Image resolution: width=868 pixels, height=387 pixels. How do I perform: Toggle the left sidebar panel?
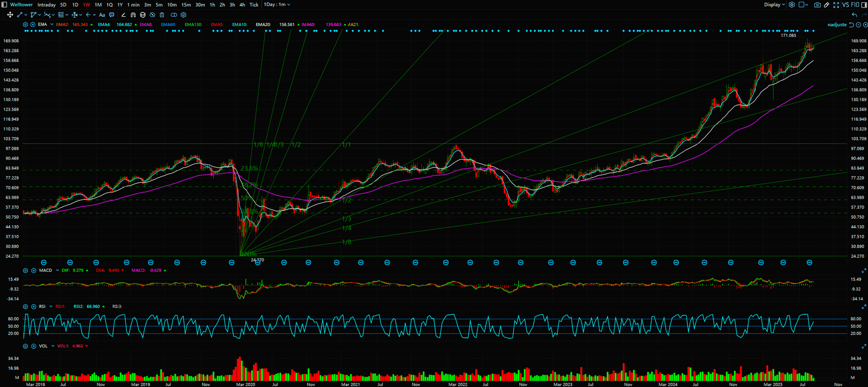[5, 5]
